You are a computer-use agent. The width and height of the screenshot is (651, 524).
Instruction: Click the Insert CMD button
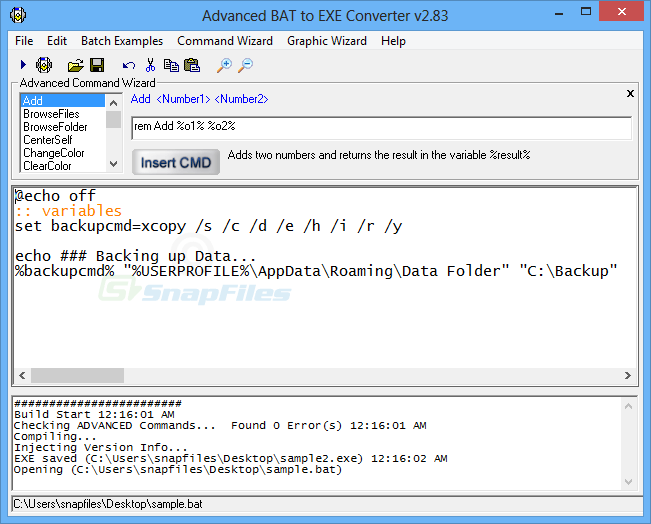coord(176,162)
